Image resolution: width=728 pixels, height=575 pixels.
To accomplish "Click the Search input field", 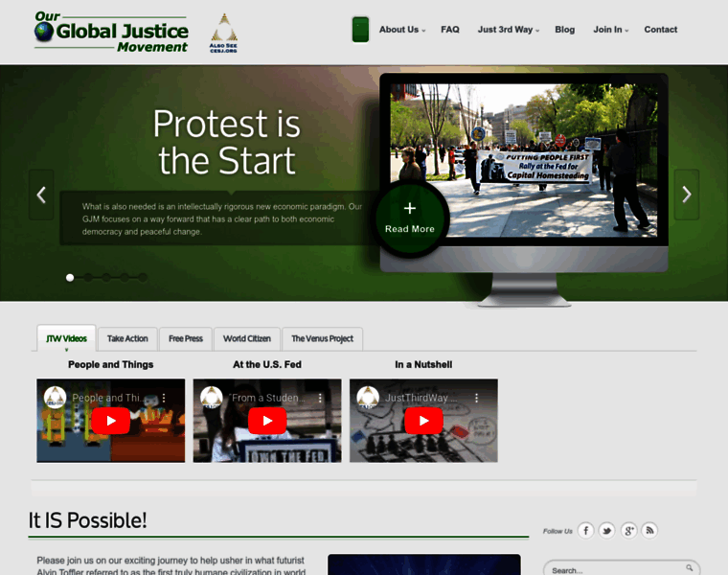I will click(x=622, y=569).
